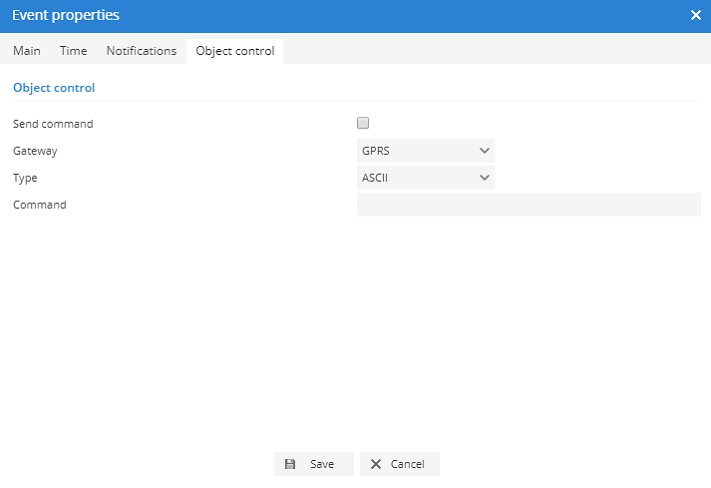
Task: Click the Type field chevron arrow
Action: point(484,178)
